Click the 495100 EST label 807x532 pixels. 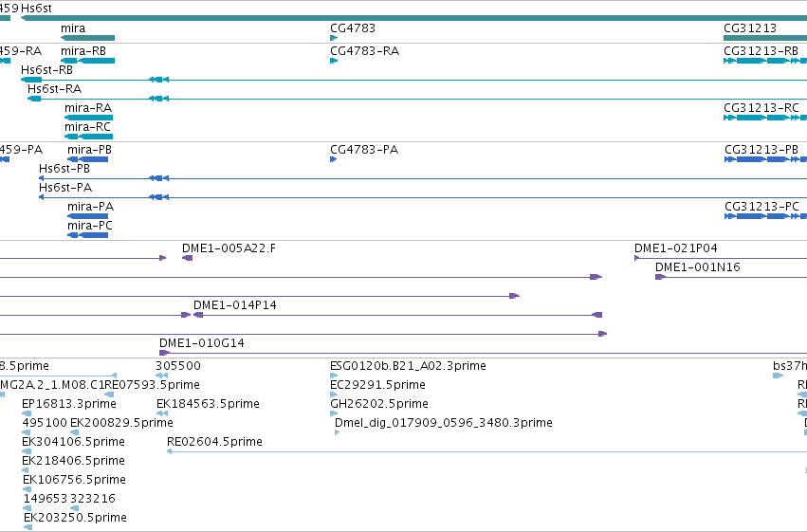(x=45, y=423)
